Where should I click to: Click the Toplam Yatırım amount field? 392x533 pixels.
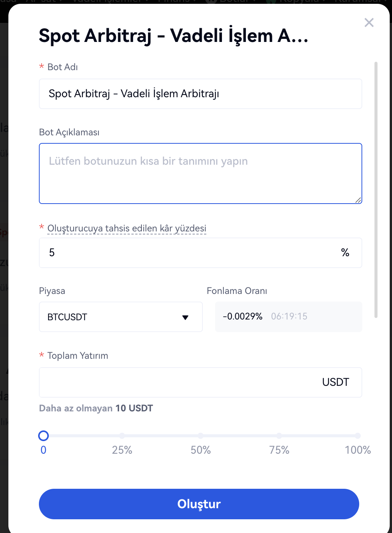pyautogui.click(x=179, y=382)
